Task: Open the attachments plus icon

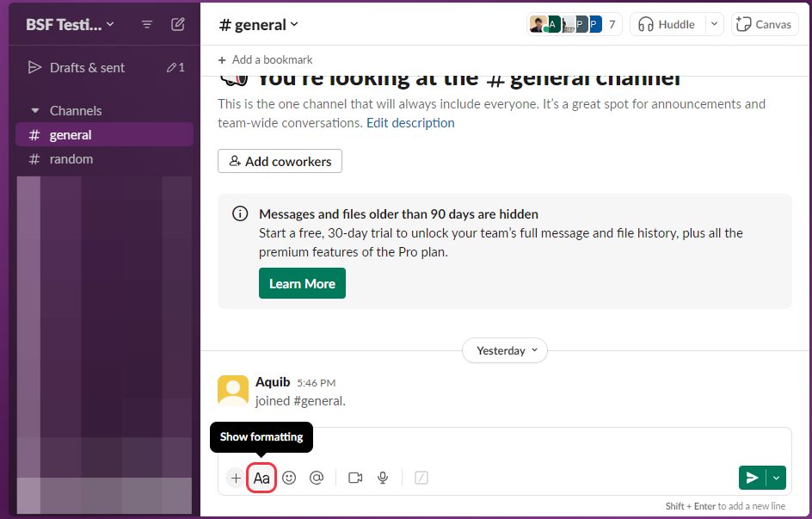Action: point(235,478)
